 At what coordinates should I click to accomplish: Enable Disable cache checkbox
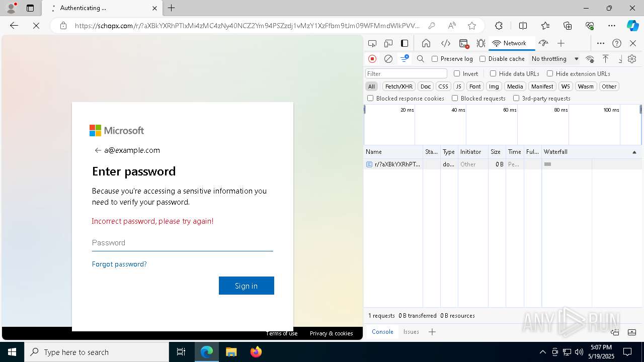point(482,59)
